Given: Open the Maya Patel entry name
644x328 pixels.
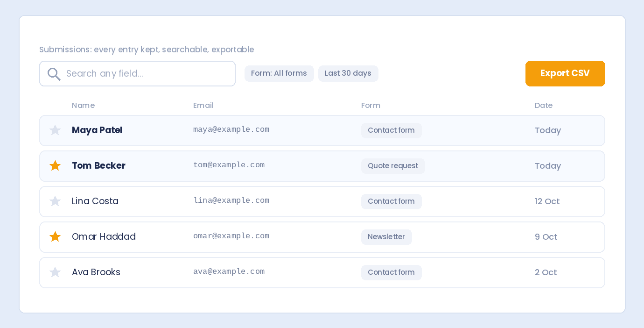Looking at the screenshot, I should [97, 130].
